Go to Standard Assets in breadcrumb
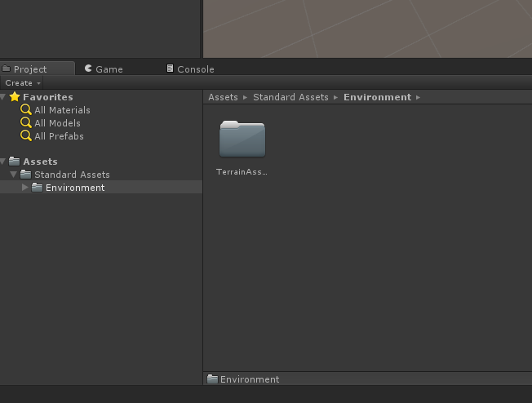The height and width of the screenshot is (403, 532). click(290, 97)
